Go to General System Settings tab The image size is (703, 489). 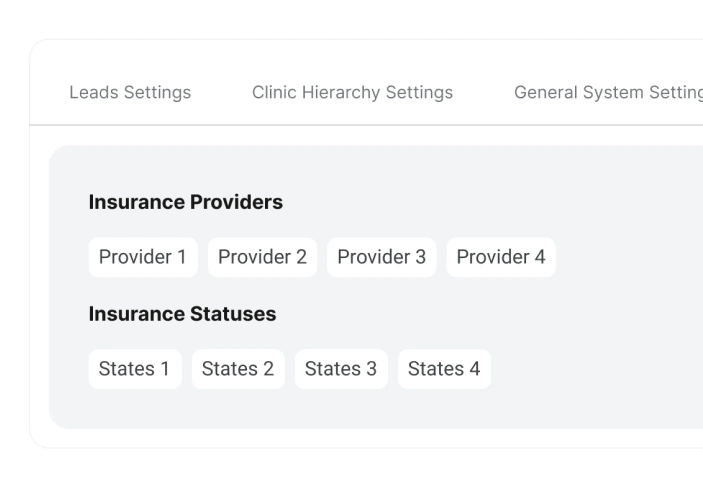click(607, 93)
